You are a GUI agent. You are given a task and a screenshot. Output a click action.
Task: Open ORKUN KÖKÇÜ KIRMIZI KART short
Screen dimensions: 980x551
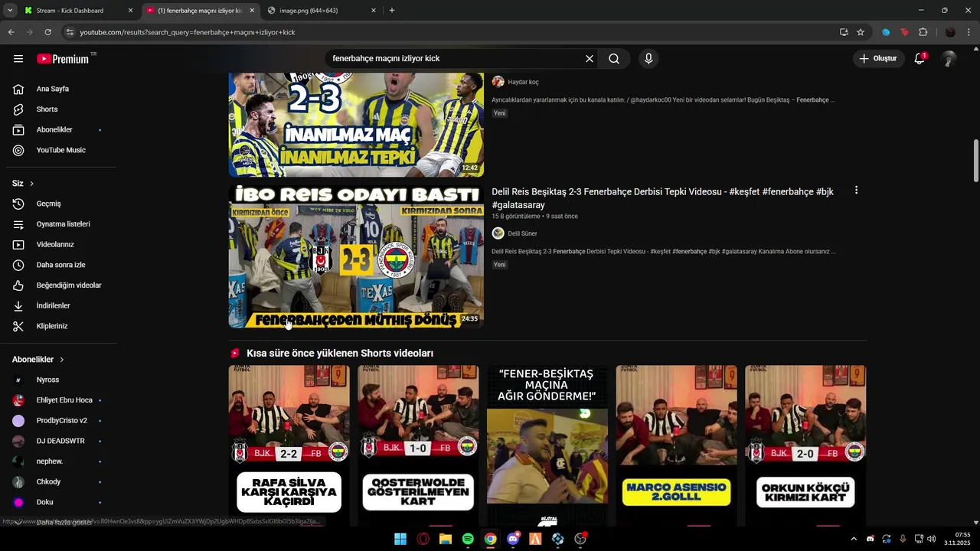[x=805, y=445]
